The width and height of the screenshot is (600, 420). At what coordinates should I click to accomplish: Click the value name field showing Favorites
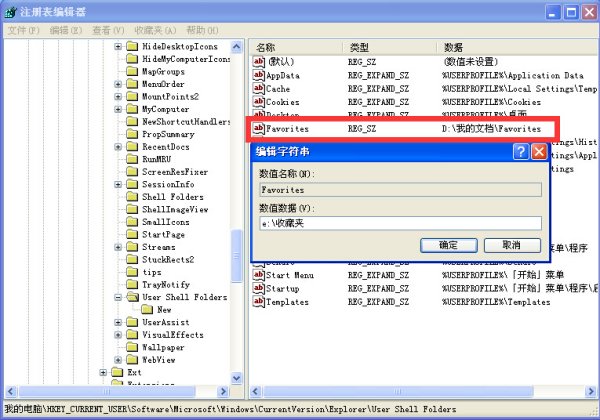click(x=400, y=190)
